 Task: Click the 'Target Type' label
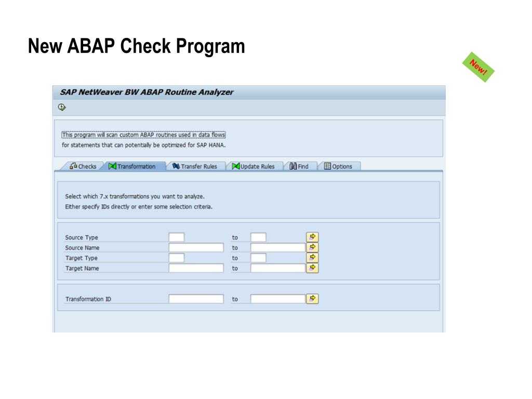82,258
